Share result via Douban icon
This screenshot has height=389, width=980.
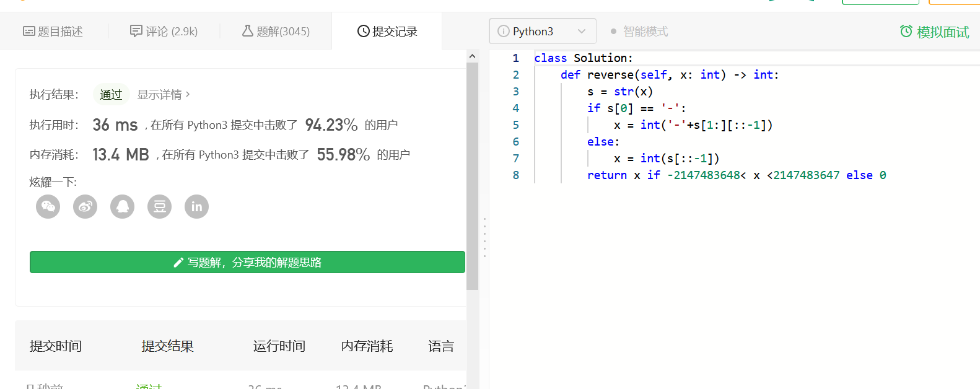pos(160,206)
